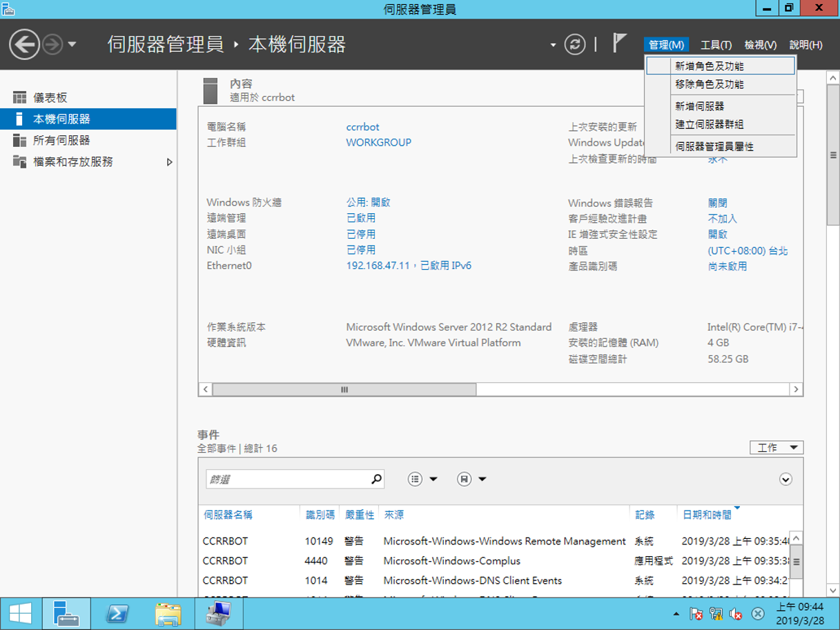Expand the 檔案和存放服務 arrow
Screen dimensions: 840x630
[x=169, y=162]
